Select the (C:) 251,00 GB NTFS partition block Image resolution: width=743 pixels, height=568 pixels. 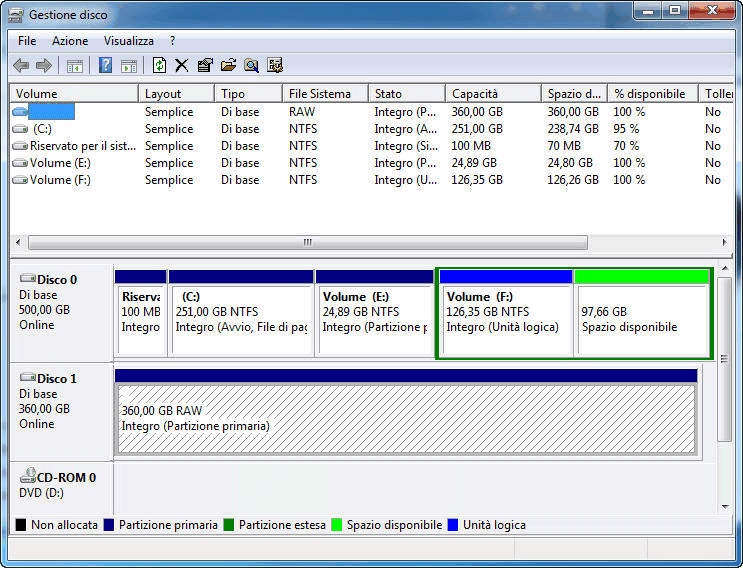coord(241,320)
